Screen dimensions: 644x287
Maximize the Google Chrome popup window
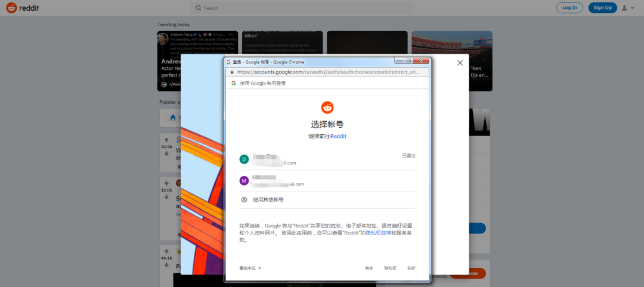[x=408, y=61]
